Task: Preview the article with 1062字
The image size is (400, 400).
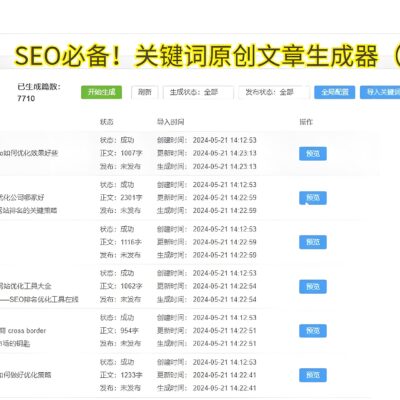Action: coord(313,286)
